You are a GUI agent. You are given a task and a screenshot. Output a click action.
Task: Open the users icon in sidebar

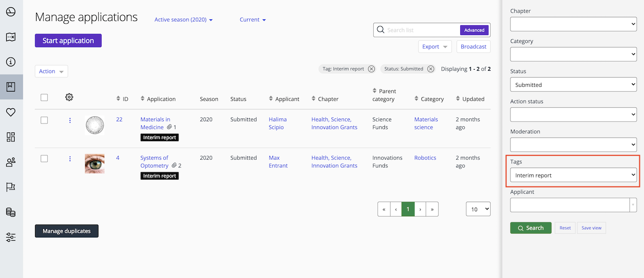pos(11,162)
